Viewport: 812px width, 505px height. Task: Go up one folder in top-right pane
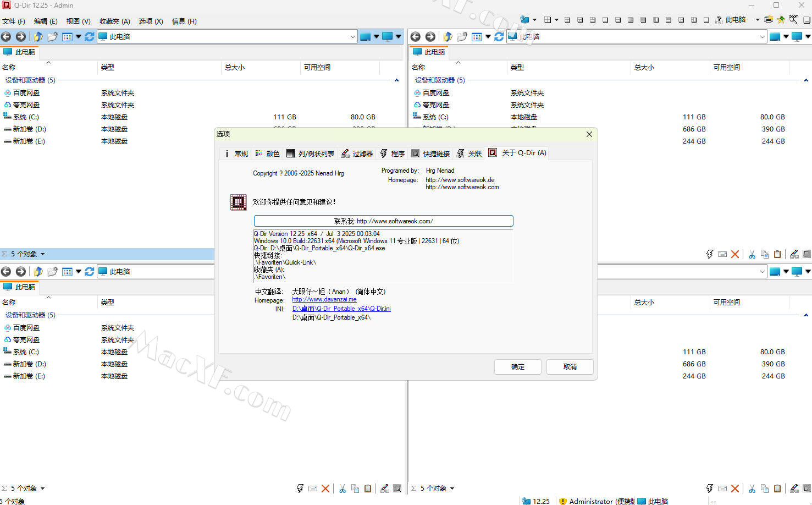(448, 37)
